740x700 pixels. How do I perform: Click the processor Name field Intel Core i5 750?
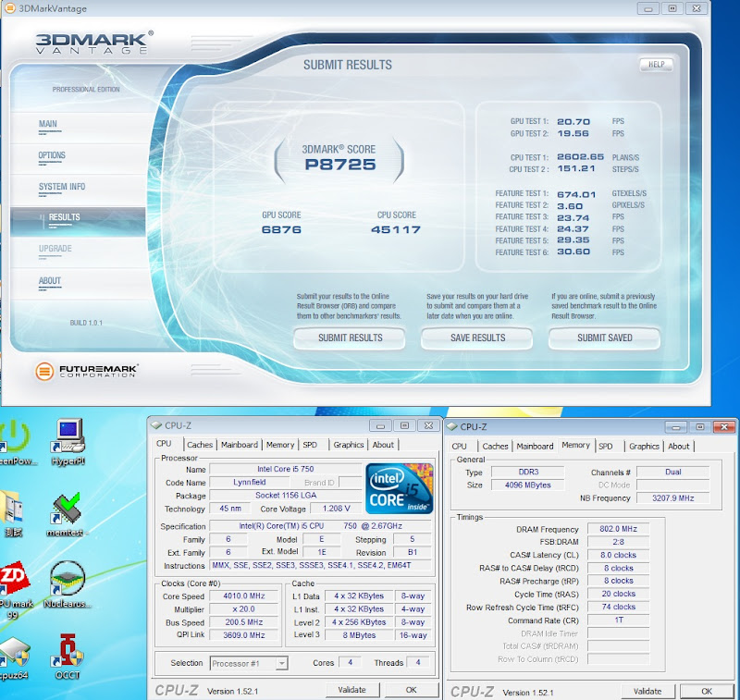pos(286,469)
